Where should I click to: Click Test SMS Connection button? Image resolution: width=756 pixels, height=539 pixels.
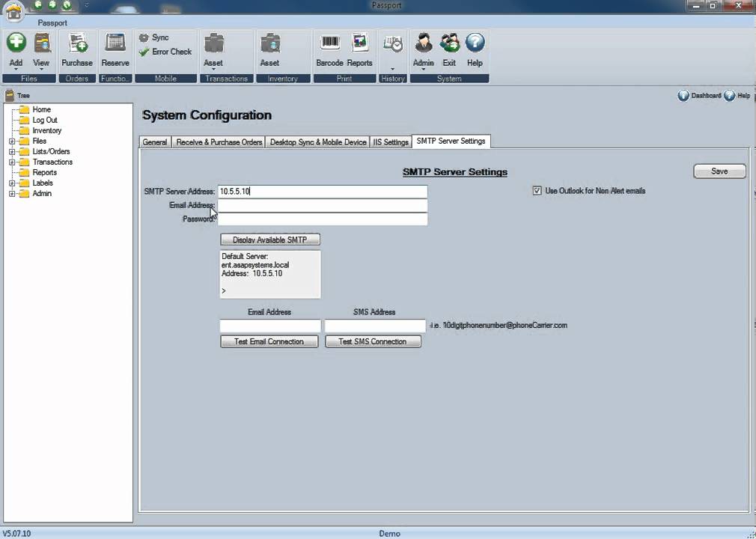point(373,341)
